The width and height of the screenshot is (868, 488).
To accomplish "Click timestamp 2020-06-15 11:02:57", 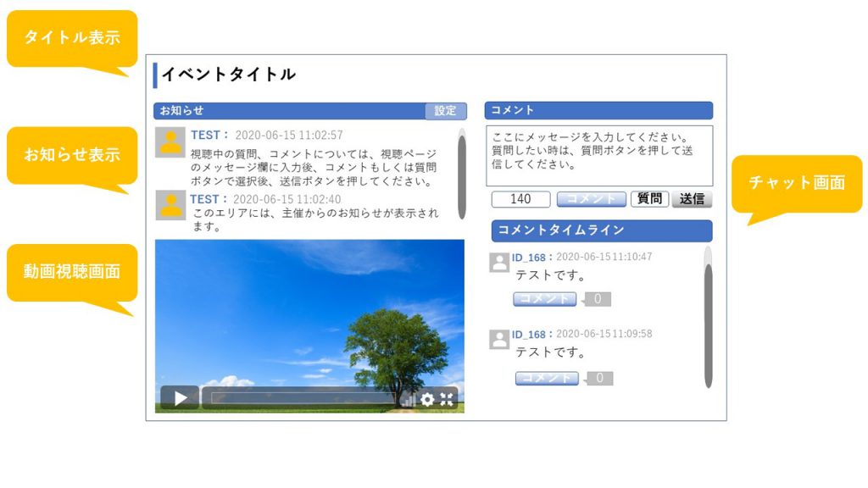I will click(x=289, y=135).
